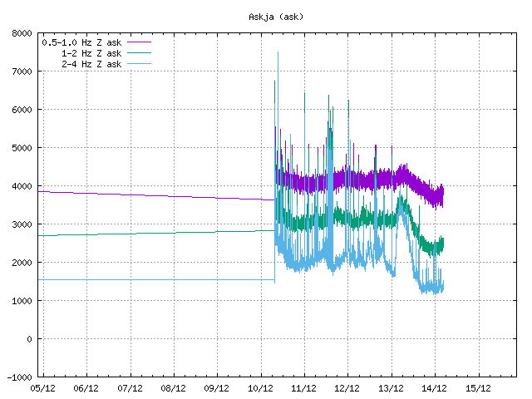Click the 3000 y-axis tick label

pos(22,224)
